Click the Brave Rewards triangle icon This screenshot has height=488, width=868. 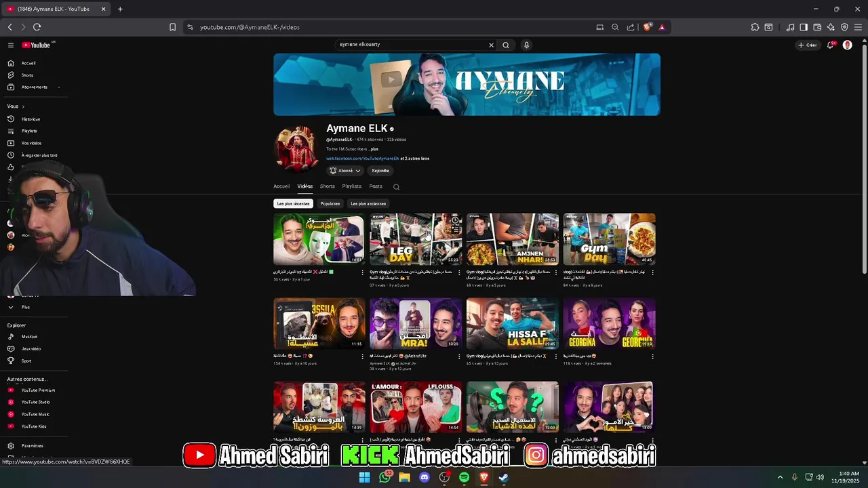click(x=662, y=27)
